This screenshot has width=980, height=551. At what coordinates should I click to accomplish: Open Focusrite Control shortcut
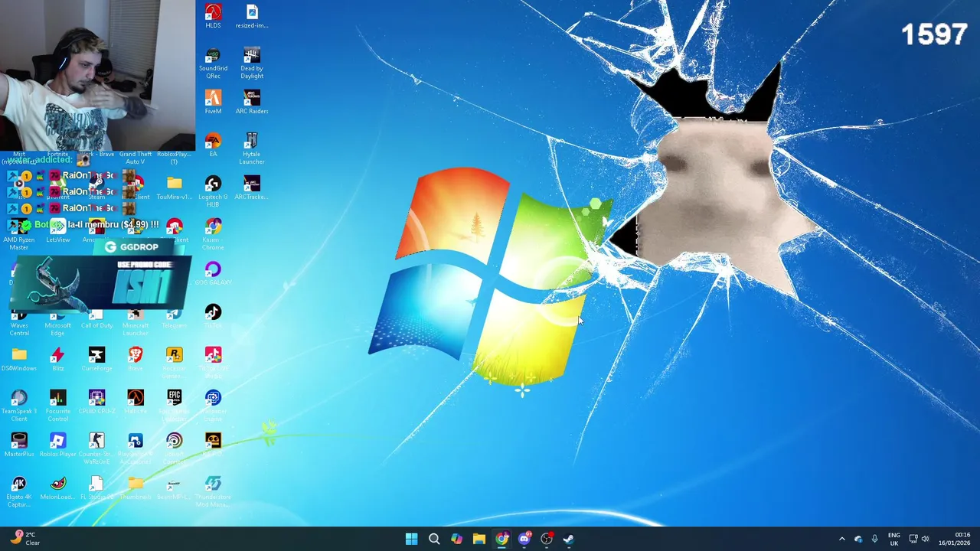[58, 406]
